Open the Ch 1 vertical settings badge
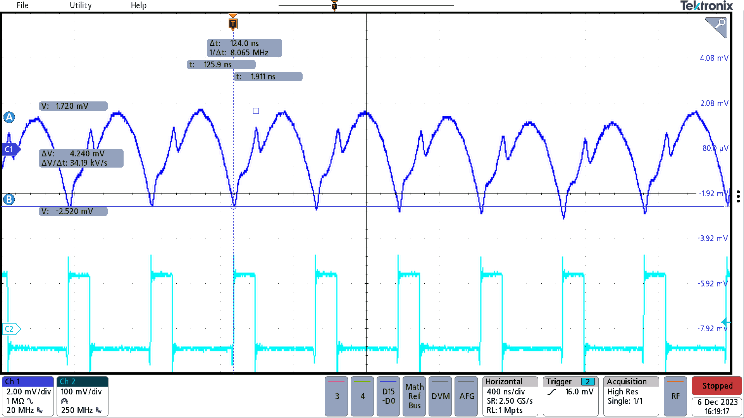 (x=27, y=396)
